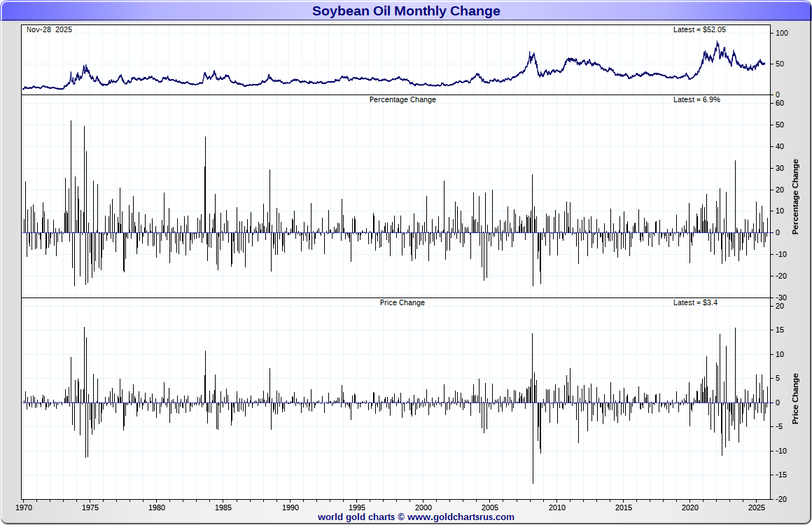This screenshot has width=812, height=525.
Task: Select the Price Change panel heading
Action: pyautogui.click(x=402, y=302)
